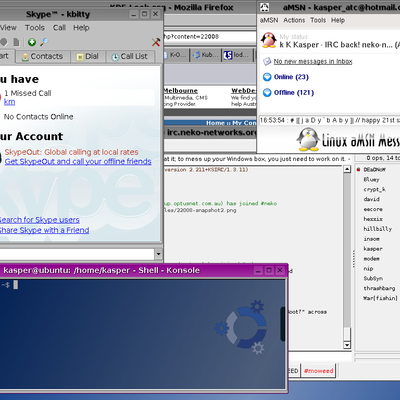Select the #moweed channel tab in KSirc
This screenshot has height=400, width=400.
pos(319,371)
